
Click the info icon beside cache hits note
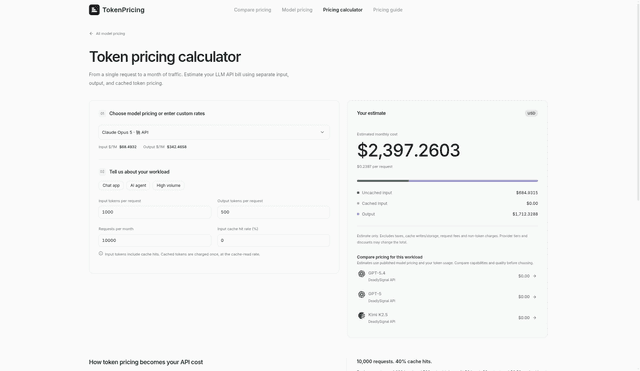101,253
